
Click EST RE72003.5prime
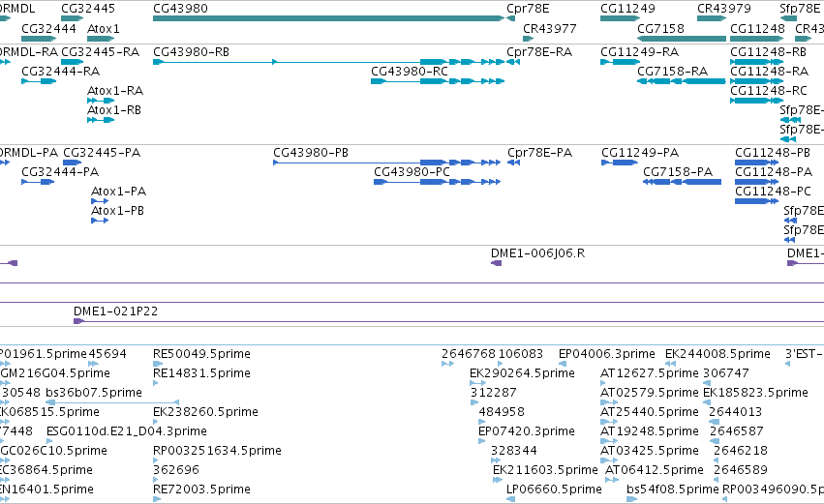coord(201,489)
